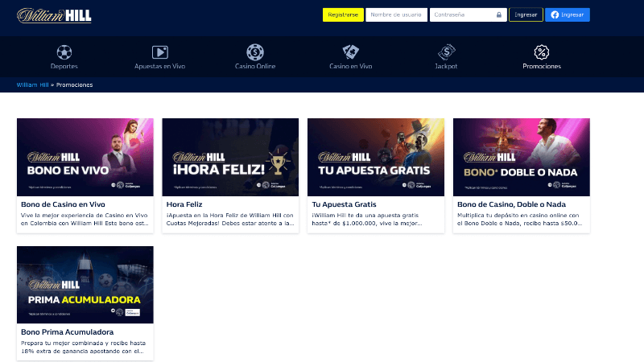
Task: Click the Promociones breadcrumb text
Action: pos(74,85)
